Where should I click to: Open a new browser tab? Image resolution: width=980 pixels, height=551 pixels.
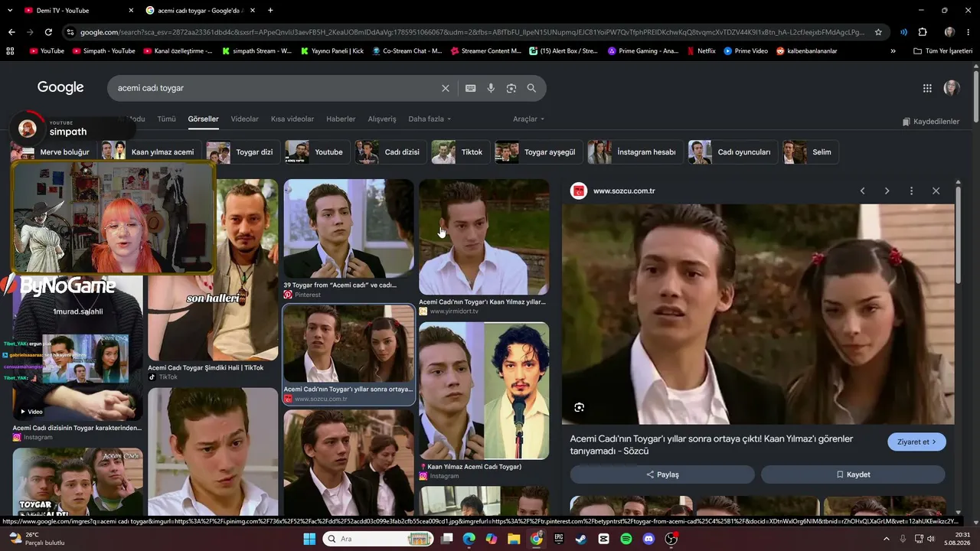tap(270, 11)
